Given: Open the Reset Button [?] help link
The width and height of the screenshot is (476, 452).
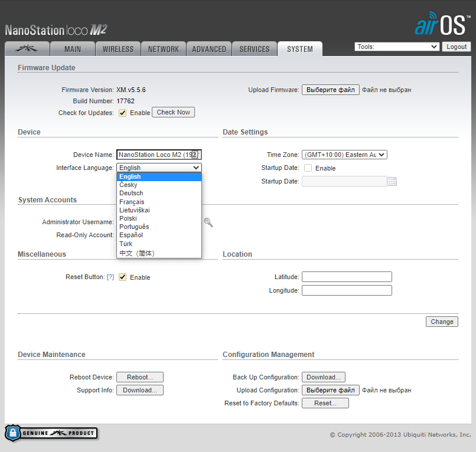Looking at the screenshot, I should coord(110,277).
